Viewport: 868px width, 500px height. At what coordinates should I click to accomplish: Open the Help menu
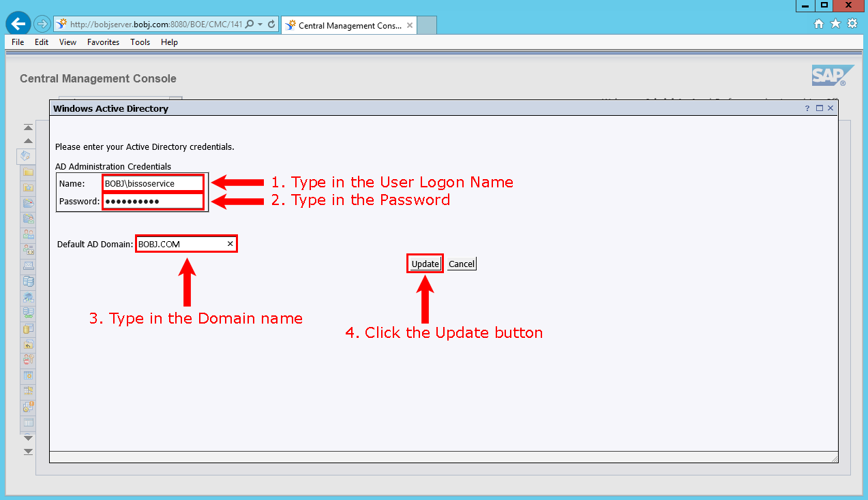click(x=169, y=42)
